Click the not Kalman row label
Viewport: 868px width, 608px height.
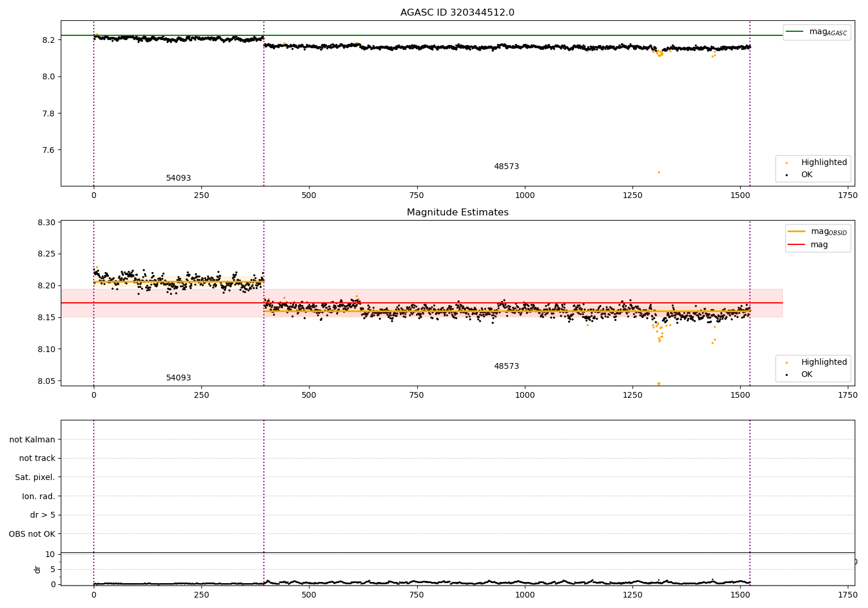click(x=32, y=439)
